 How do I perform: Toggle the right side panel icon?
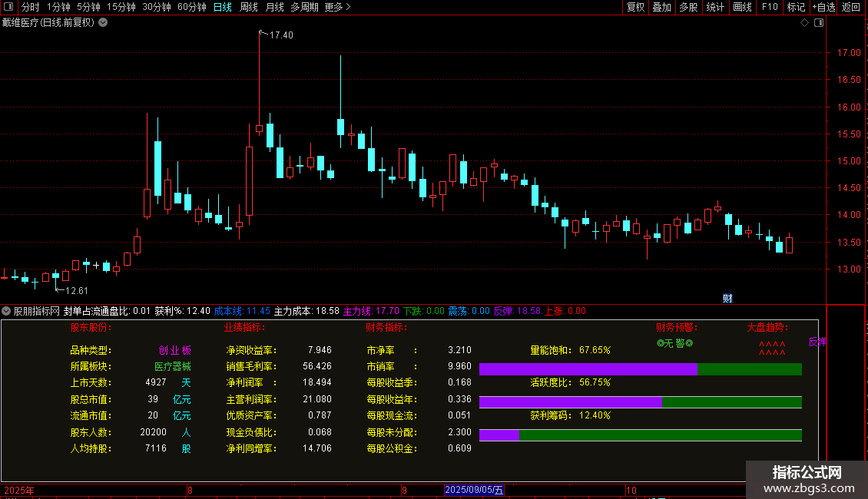click(819, 23)
